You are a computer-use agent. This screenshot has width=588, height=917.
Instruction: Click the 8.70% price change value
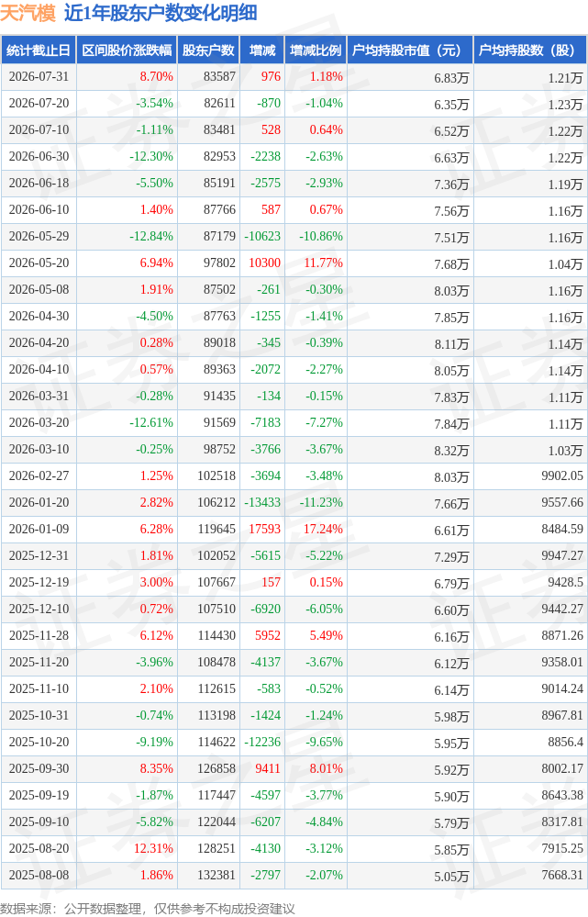pyautogui.click(x=156, y=76)
